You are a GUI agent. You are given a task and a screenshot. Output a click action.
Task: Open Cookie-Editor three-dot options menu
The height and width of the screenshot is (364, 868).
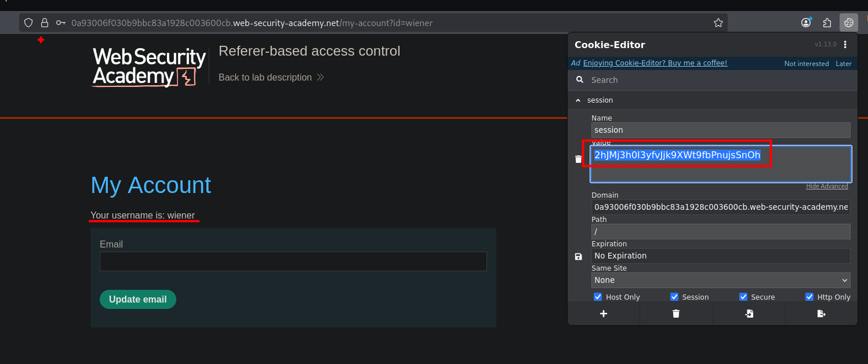845,45
